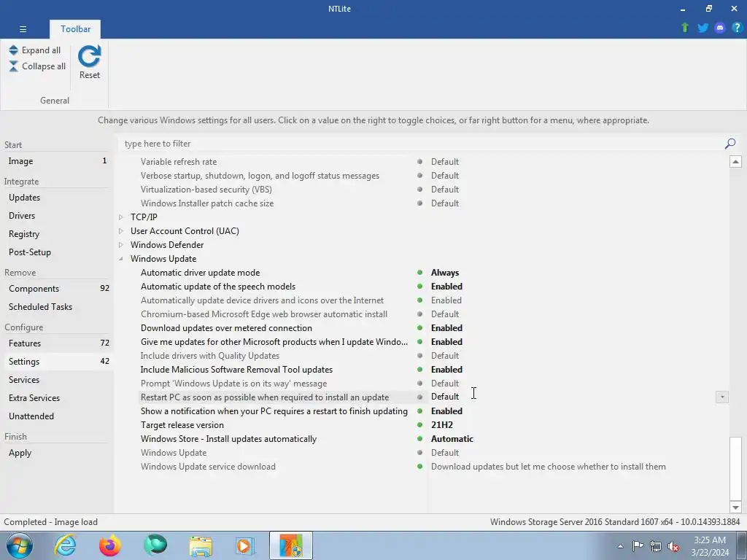The image size is (747, 560).
Task: Open the hamburger menu icon
Action: click(23, 29)
